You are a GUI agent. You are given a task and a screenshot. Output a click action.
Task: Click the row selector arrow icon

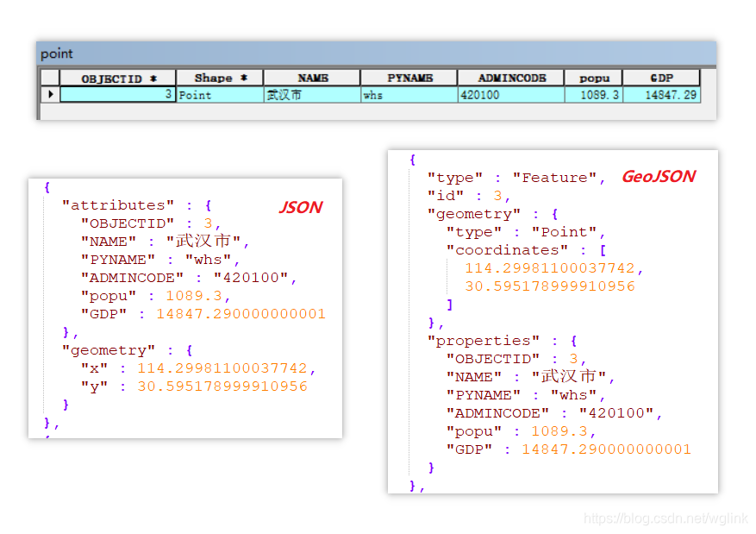point(50,94)
